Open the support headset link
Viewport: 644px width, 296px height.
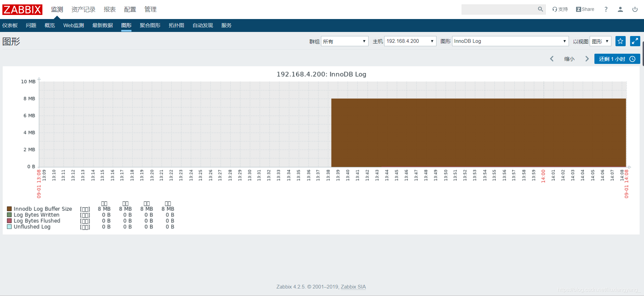click(x=560, y=10)
